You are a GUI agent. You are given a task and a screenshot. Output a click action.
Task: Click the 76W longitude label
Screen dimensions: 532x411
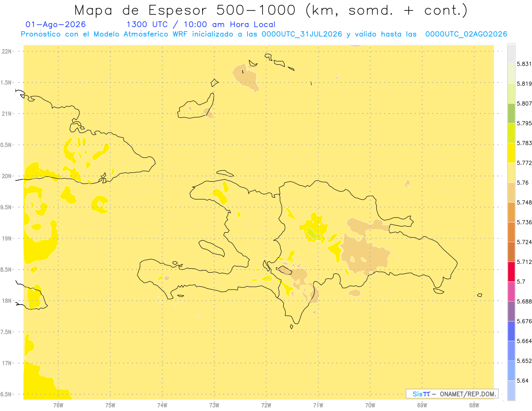click(x=58, y=405)
